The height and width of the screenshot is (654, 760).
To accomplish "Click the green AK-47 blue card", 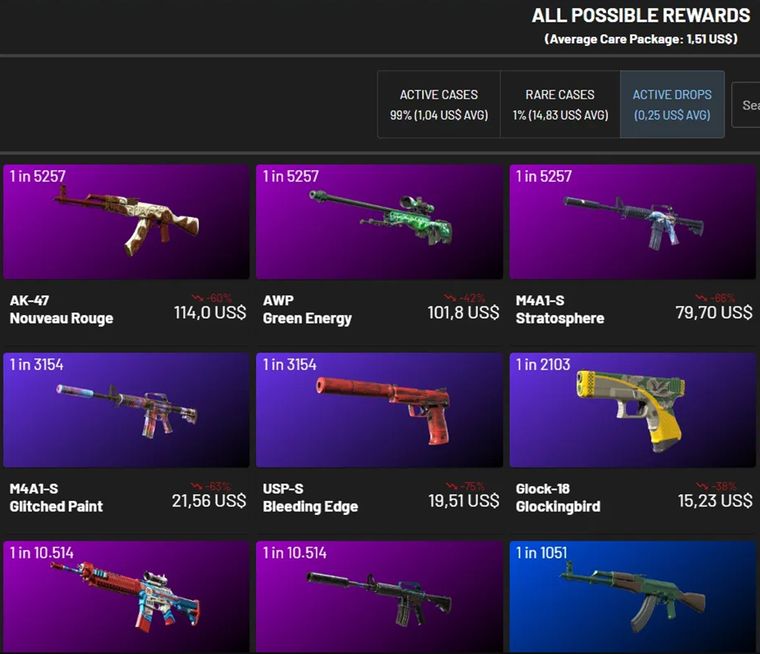I will 633,597.
